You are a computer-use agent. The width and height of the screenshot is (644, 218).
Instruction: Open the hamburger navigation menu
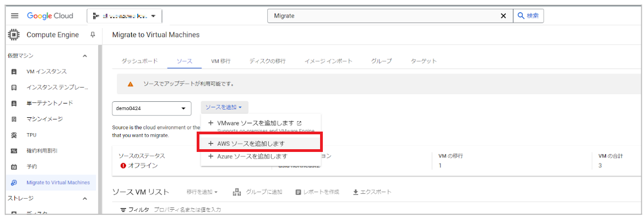pos(15,16)
